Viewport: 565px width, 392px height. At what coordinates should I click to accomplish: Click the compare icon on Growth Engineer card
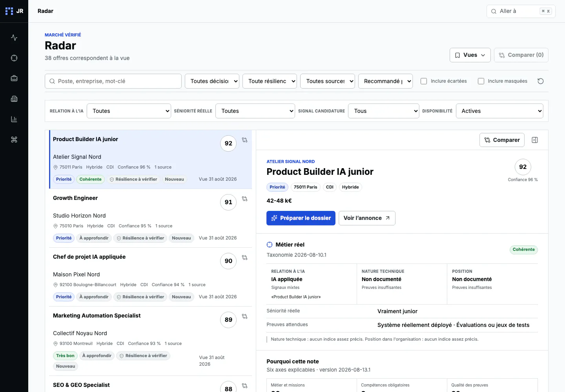click(244, 199)
